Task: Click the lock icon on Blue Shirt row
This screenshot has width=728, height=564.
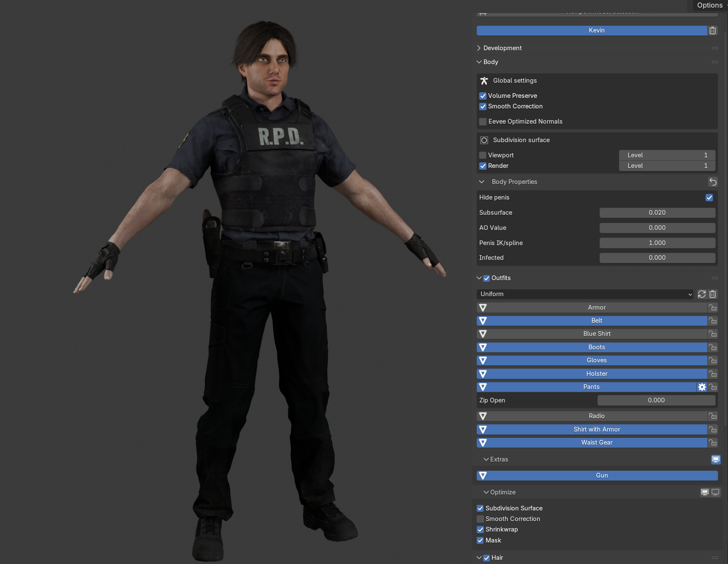Action: pos(712,334)
